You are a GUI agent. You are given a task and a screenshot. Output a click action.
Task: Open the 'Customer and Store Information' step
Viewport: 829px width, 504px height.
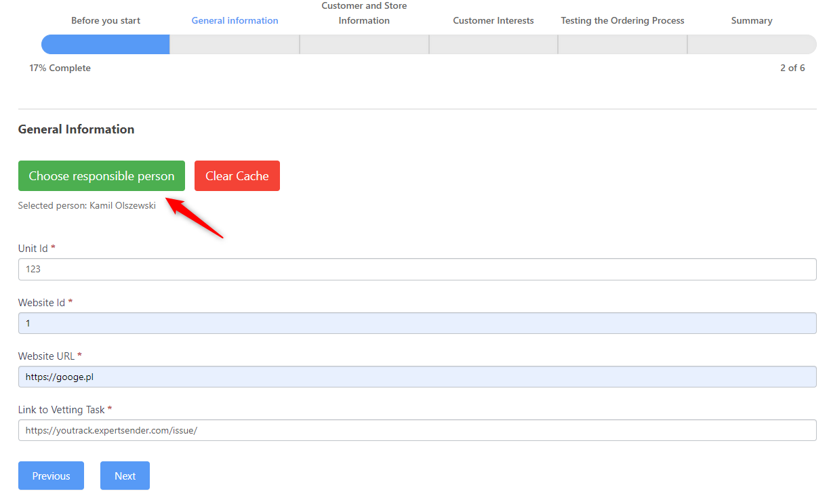[364, 14]
